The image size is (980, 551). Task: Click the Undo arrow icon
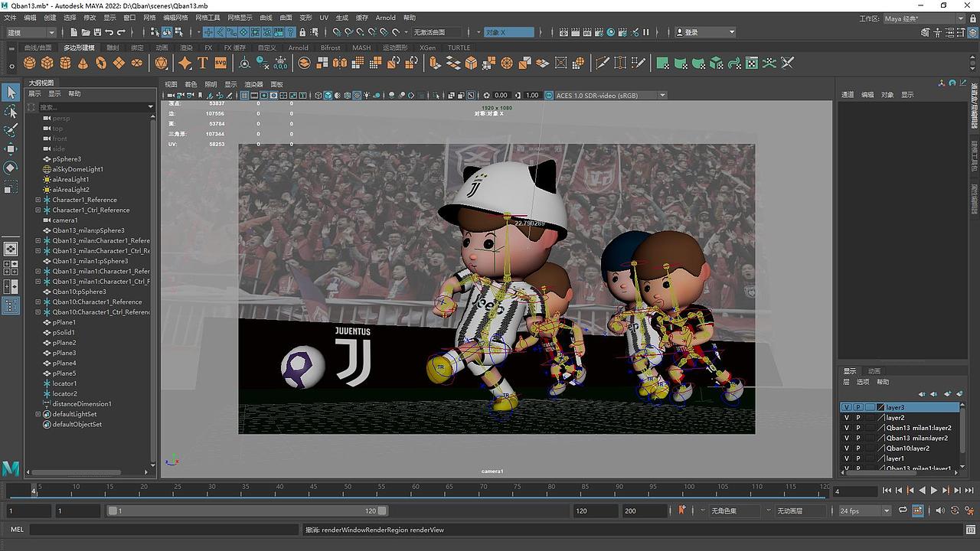click(109, 32)
